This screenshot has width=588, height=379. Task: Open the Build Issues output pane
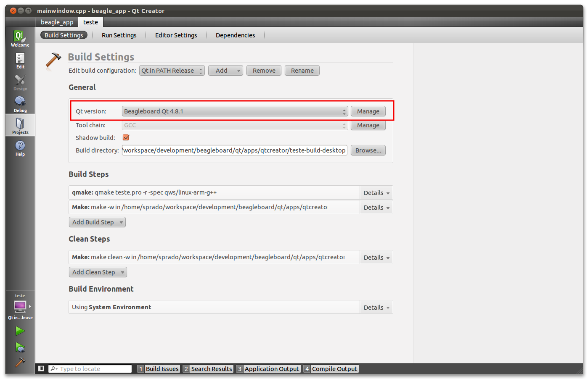pos(159,369)
